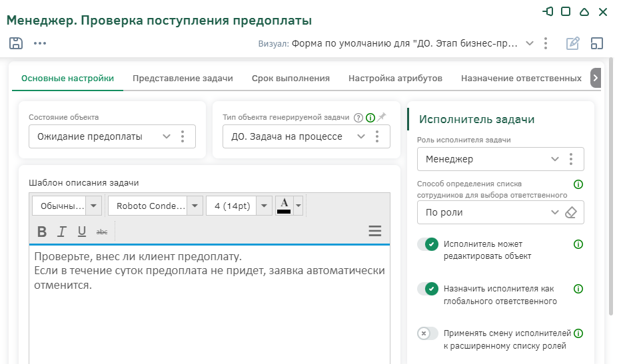Screen dimensions: 617x364
Task: Open the editor hamburger menu icon
Action: pyautogui.click(x=374, y=231)
